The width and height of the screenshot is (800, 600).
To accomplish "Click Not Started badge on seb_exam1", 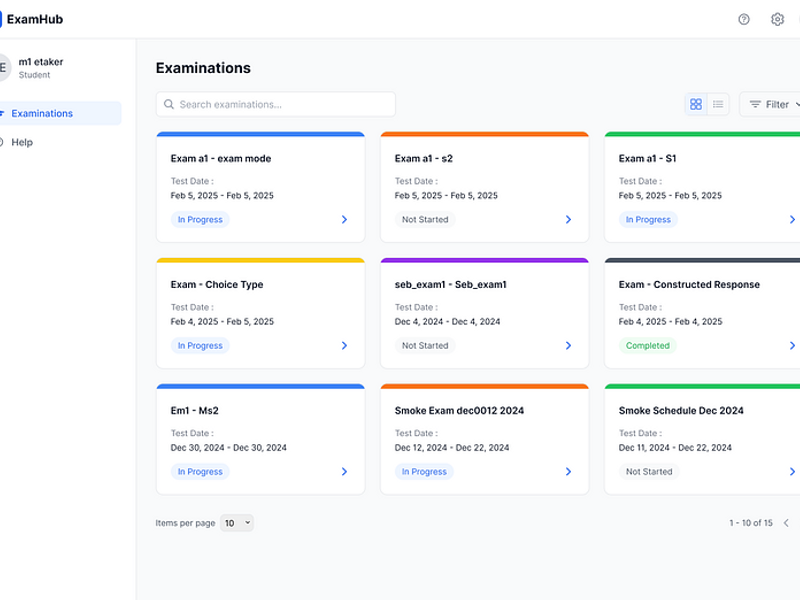I will coord(425,345).
